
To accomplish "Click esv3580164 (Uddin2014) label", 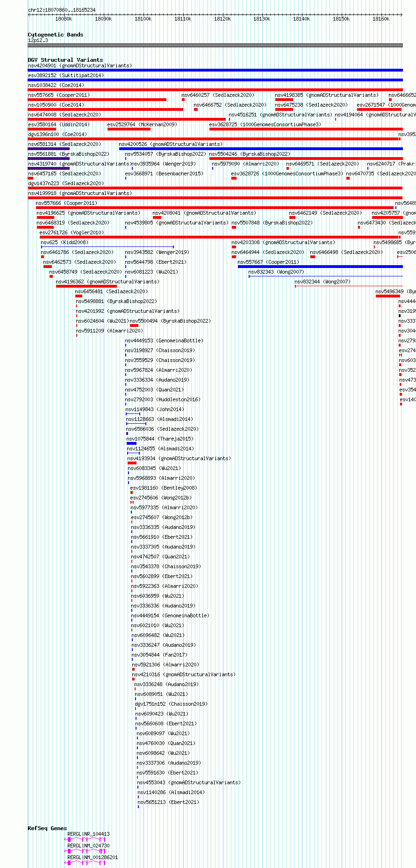I will (x=59, y=124).
